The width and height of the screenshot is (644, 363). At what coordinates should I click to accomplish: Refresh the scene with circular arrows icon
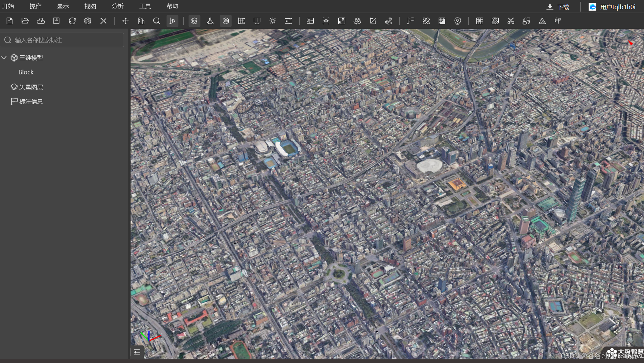click(x=72, y=21)
